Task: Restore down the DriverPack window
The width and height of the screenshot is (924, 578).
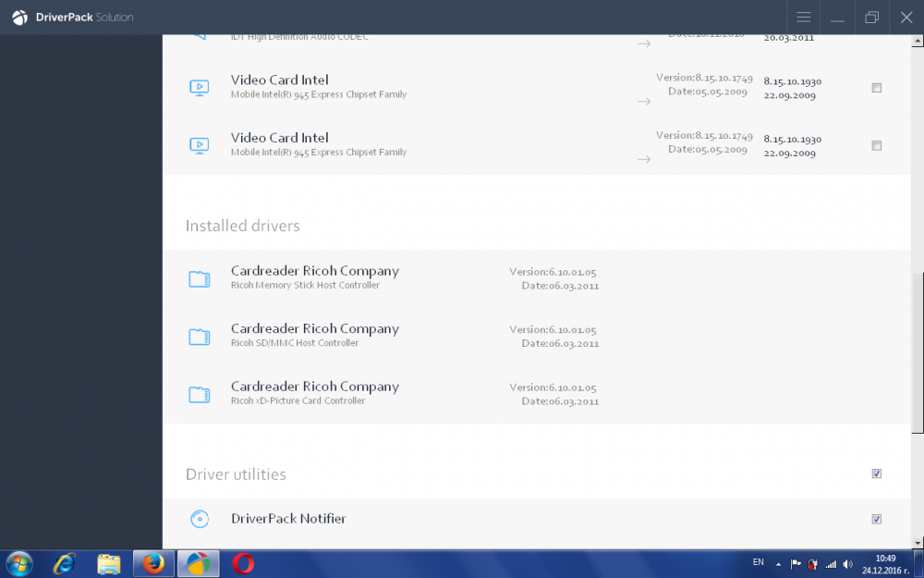Action: [x=871, y=17]
